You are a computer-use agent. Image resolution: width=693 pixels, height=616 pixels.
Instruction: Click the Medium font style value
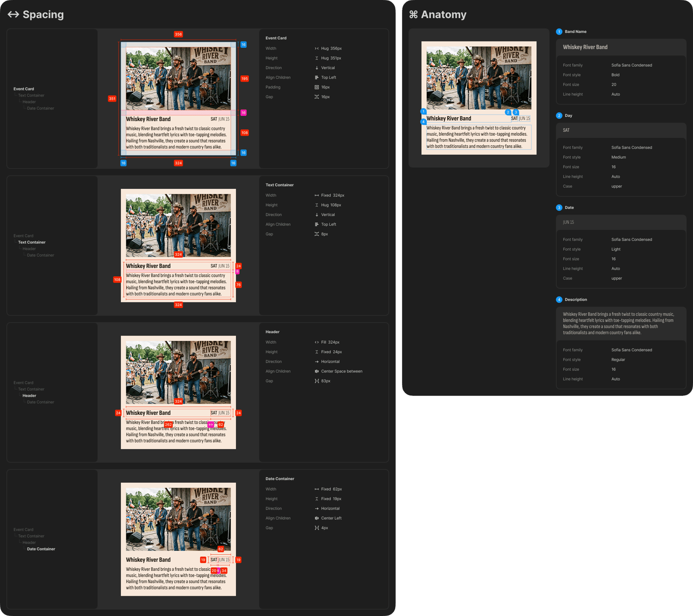pyautogui.click(x=619, y=157)
